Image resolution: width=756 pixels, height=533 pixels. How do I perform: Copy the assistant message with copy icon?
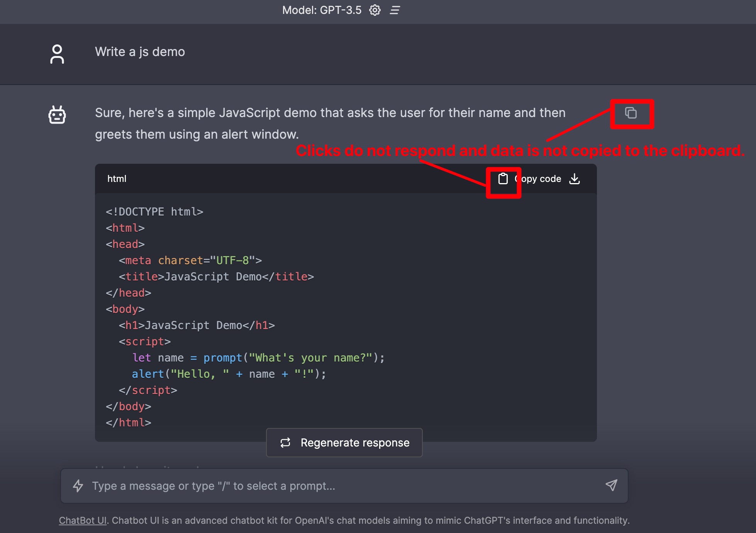pos(631,113)
